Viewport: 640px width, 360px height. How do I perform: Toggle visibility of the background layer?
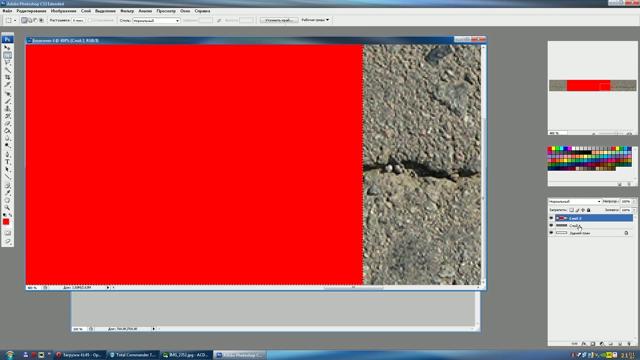tap(551, 233)
